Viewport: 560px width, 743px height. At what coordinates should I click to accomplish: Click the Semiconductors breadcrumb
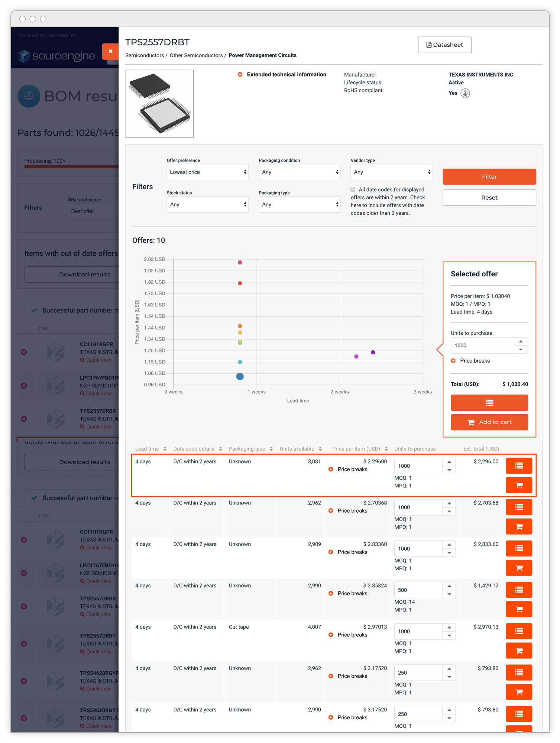tap(145, 55)
